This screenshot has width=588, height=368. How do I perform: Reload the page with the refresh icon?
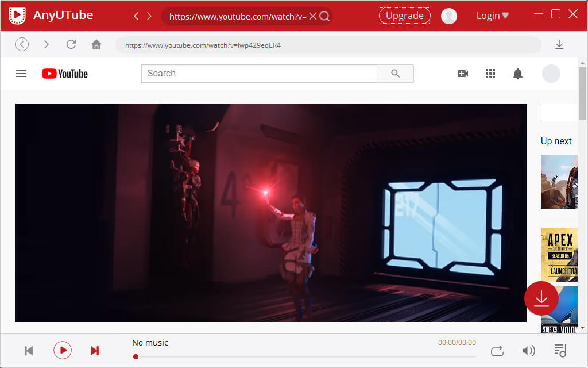tap(71, 44)
